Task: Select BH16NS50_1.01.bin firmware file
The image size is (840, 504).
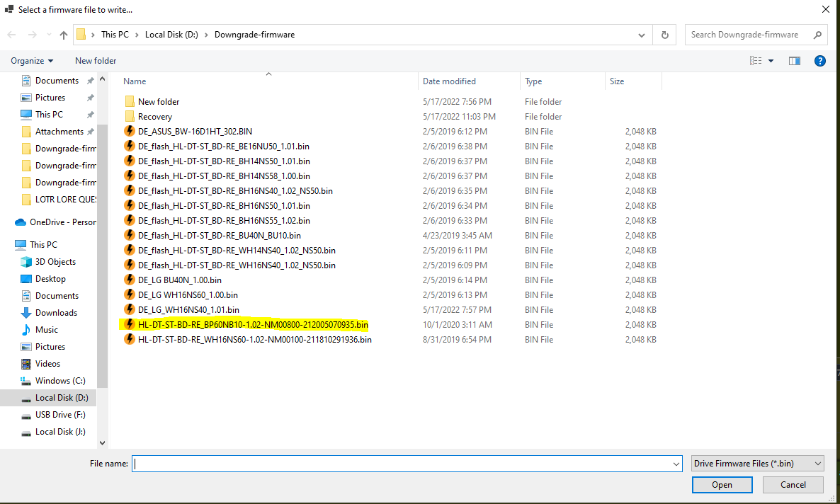Action: click(224, 206)
